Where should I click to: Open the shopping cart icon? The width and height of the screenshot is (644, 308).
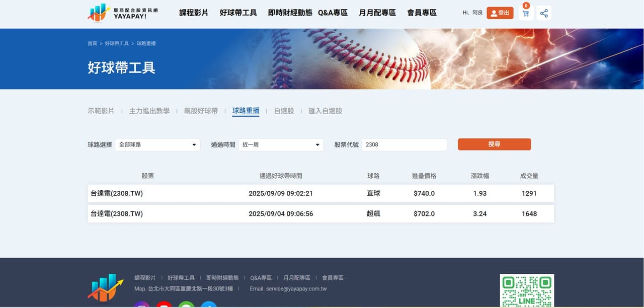526,13
